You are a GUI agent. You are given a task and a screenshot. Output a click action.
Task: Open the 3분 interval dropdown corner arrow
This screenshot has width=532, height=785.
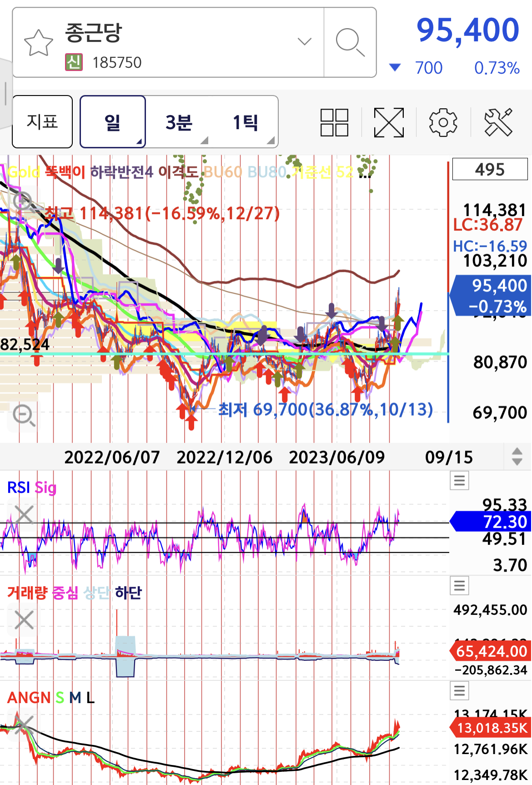(205, 141)
